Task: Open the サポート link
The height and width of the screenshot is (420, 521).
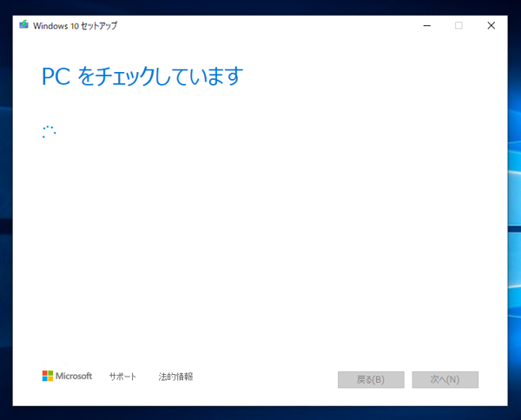Action: click(x=122, y=377)
